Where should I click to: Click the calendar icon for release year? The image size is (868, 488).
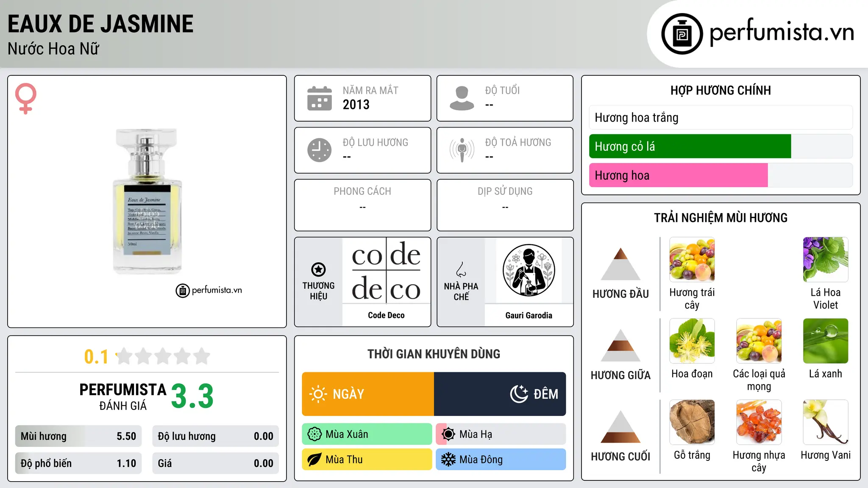click(x=320, y=98)
